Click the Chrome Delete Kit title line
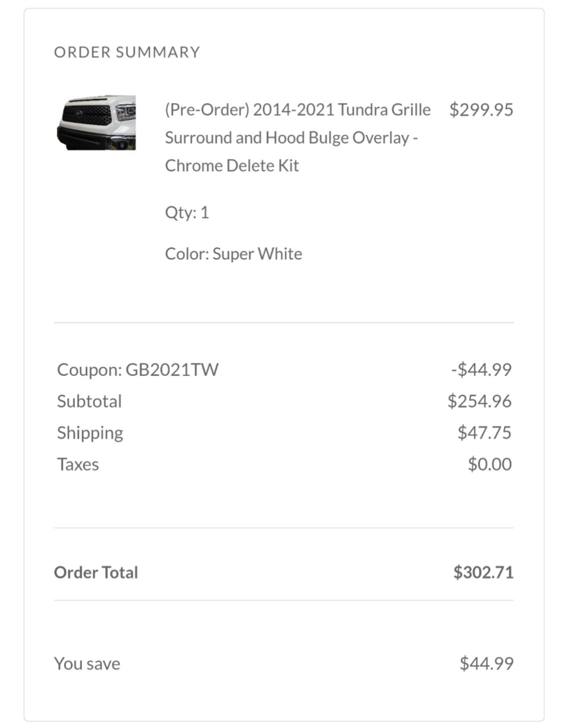 pos(232,166)
